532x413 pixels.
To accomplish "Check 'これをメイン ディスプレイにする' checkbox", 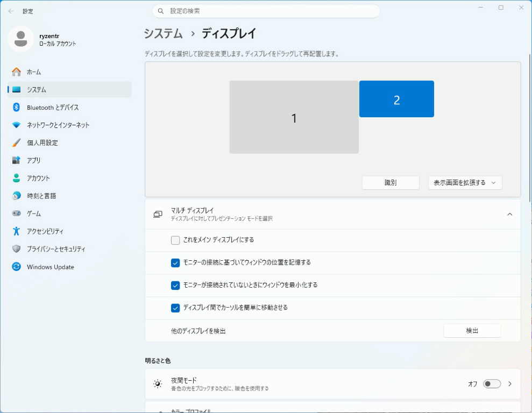I will coord(175,240).
